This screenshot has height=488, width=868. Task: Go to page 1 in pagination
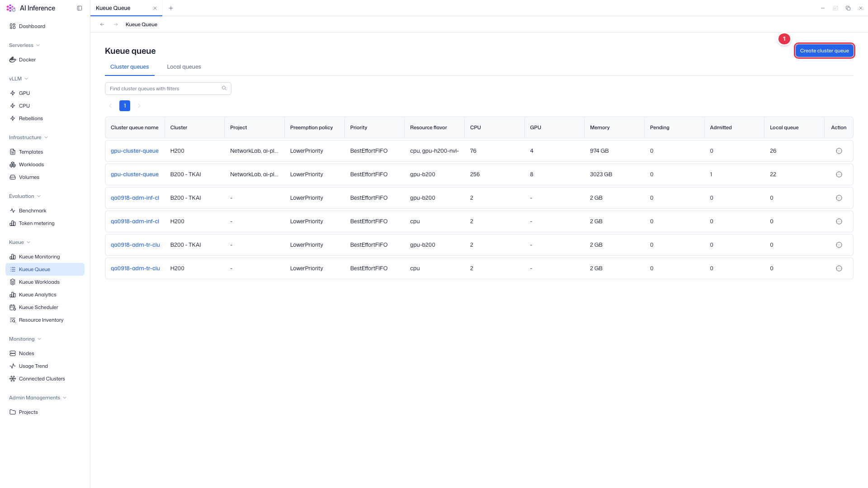[125, 106]
